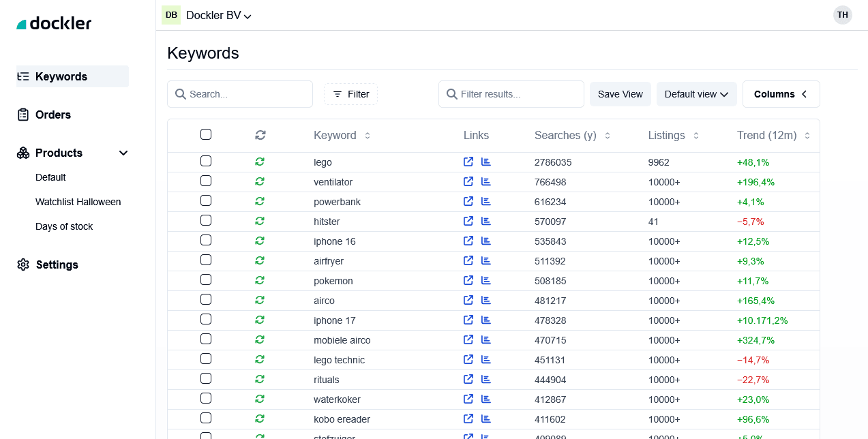Screen dimensions: 868x439
Task: View chart for pokemon keyword
Action: point(486,281)
